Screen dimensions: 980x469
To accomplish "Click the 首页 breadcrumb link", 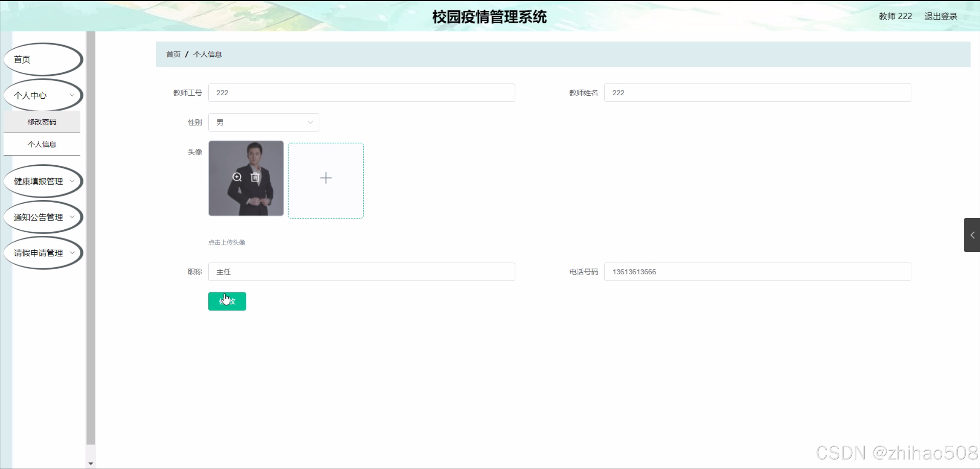I will pyautogui.click(x=173, y=54).
